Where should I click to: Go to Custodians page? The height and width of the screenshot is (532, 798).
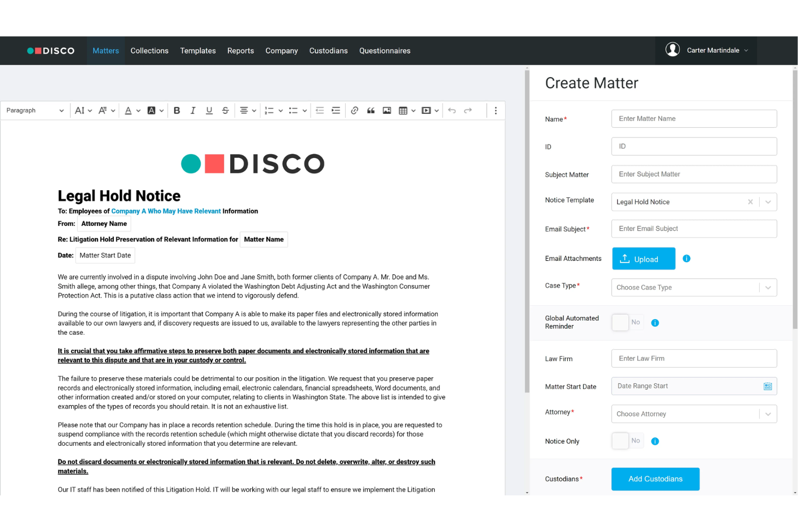[x=328, y=51]
